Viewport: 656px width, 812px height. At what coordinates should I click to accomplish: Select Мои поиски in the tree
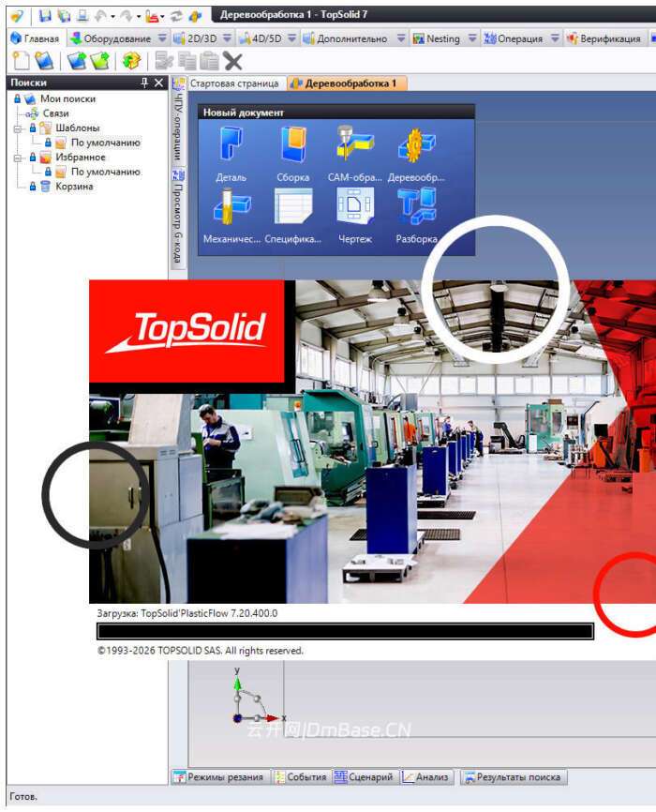(x=67, y=98)
